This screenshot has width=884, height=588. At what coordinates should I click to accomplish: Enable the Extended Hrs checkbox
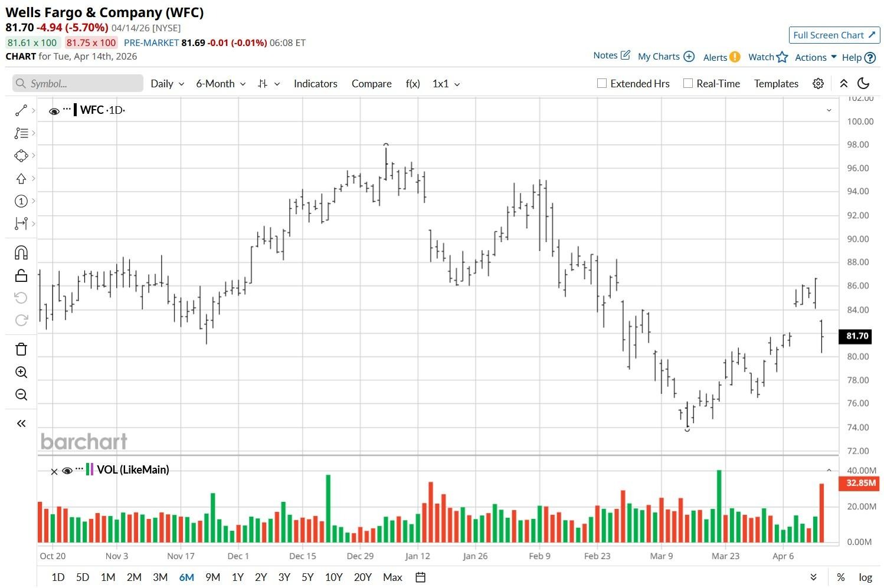(x=602, y=83)
